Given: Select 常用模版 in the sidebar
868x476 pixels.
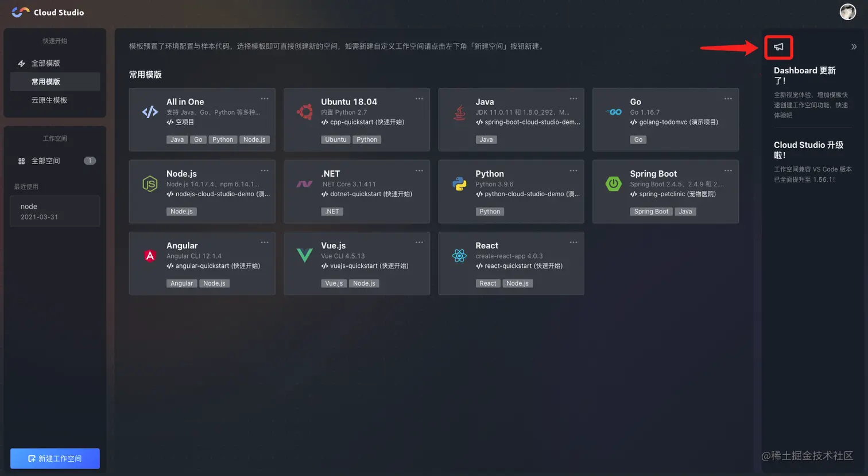Looking at the screenshot, I should click(55, 81).
